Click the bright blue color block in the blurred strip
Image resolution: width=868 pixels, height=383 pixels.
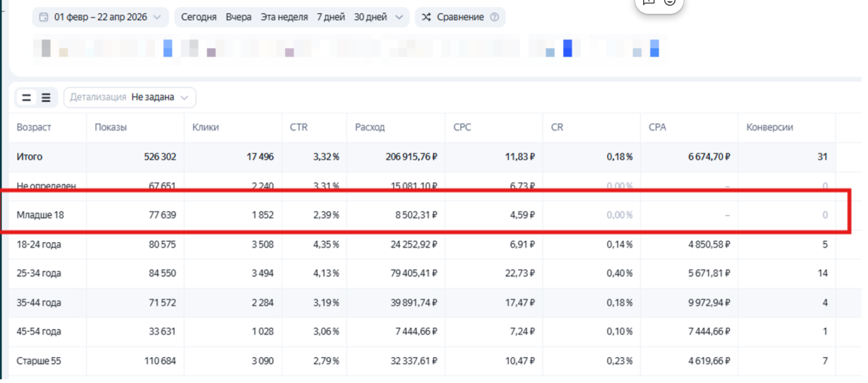568,48
